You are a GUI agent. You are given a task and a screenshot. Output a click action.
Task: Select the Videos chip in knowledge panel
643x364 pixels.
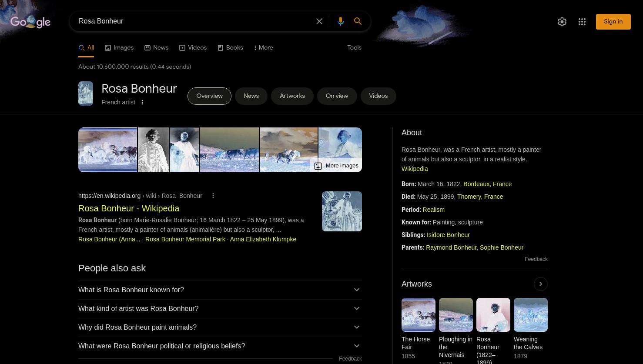click(x=378, y=96)
